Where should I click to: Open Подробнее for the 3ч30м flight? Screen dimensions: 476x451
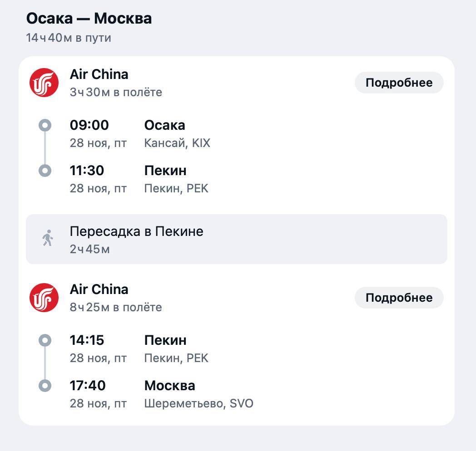[x=399, y=83]
